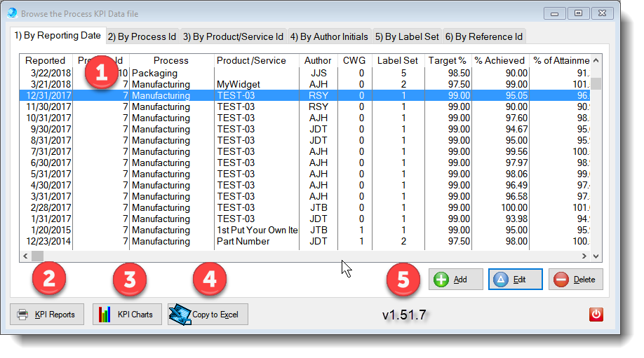This screenshot has width=644, height=358.
Task: Sort by the Reported column header
Action: click(x=45, y=61)
